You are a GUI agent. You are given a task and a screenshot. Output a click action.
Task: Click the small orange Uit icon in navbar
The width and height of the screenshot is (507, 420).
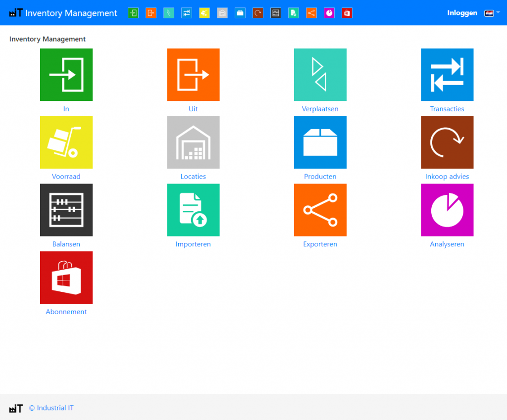(151, 13)
